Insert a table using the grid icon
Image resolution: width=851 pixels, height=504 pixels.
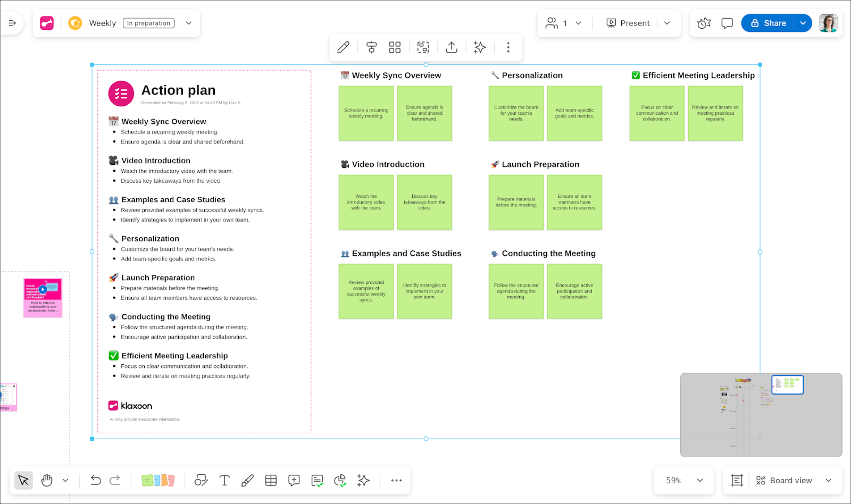pos(271,481)
